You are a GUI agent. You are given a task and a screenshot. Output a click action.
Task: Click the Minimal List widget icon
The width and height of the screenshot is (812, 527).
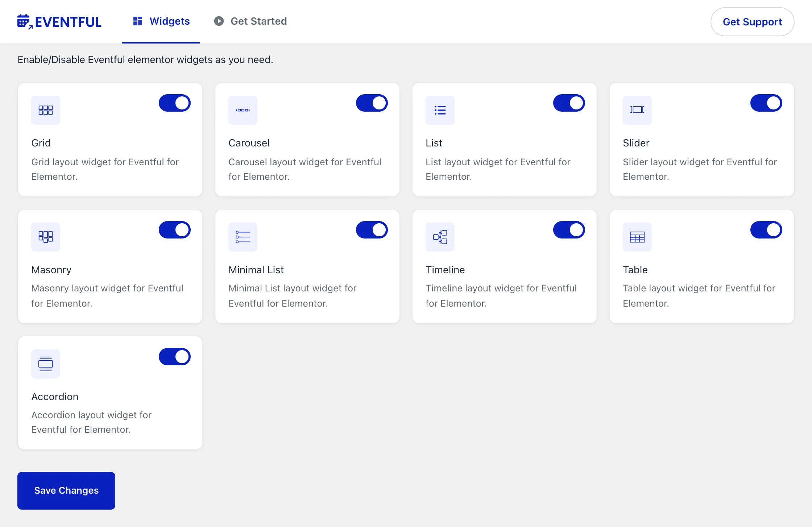[243, 237]
